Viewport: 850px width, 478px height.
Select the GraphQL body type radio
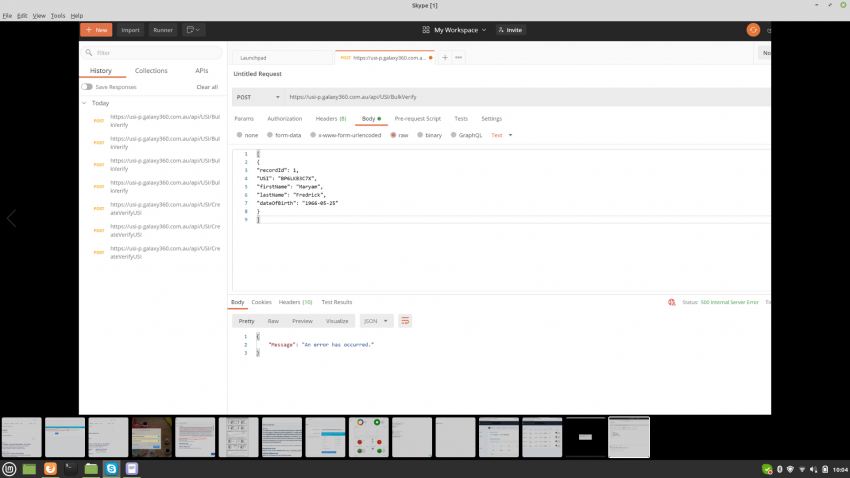(453, 134)
